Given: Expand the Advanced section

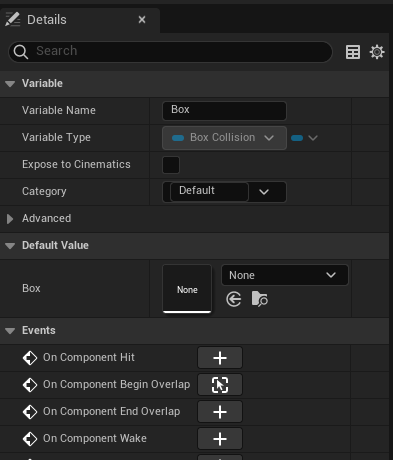Looking at the screenshot, I should (x=10, y=219).
